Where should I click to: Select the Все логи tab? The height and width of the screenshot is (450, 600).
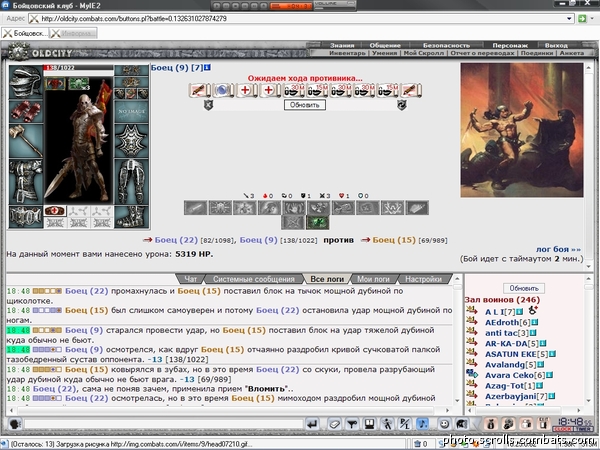coord(327,279)
